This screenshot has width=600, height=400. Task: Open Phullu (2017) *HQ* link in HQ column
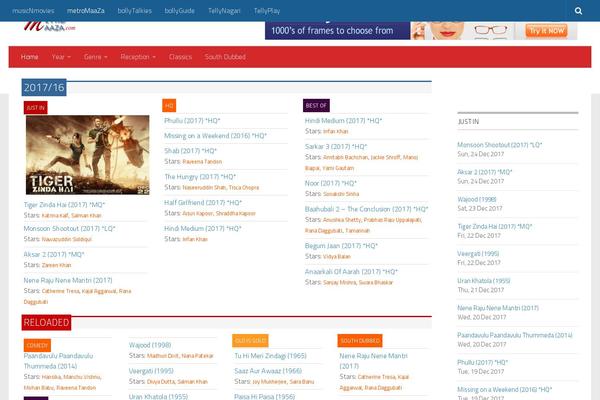(192, 121)
